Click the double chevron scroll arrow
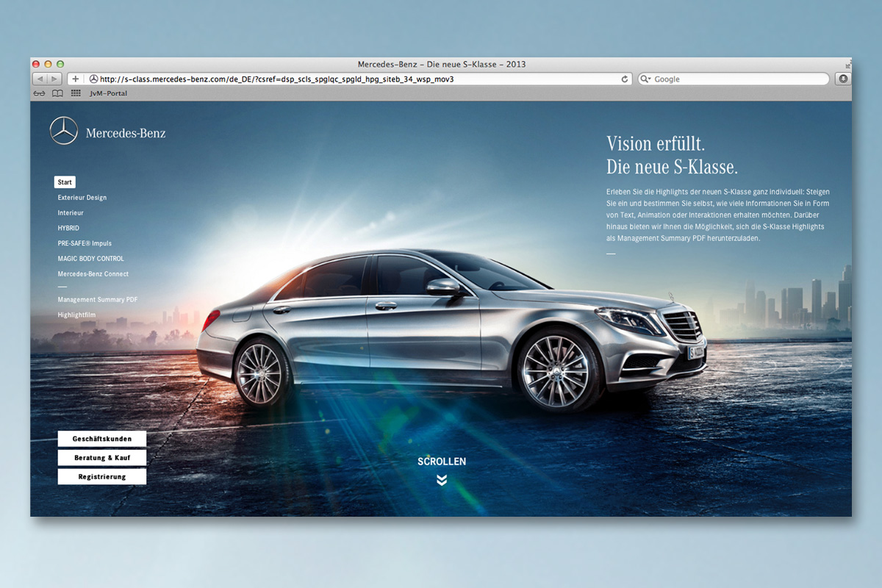This screenshot has width=882, height=588. tap(441, 480)
